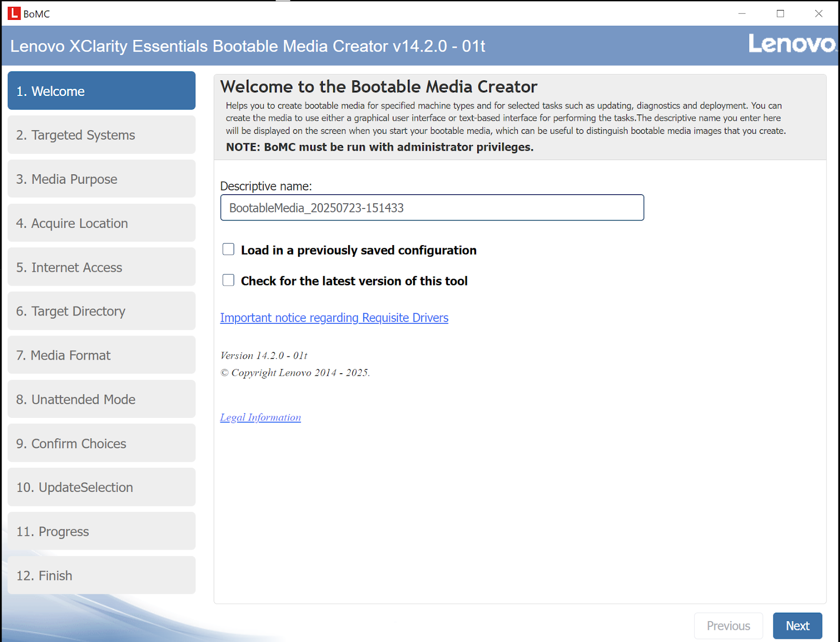This screenshot has width=840, height=642.
Task: Click the Descriptive name input field
Action: click(432, 208)
